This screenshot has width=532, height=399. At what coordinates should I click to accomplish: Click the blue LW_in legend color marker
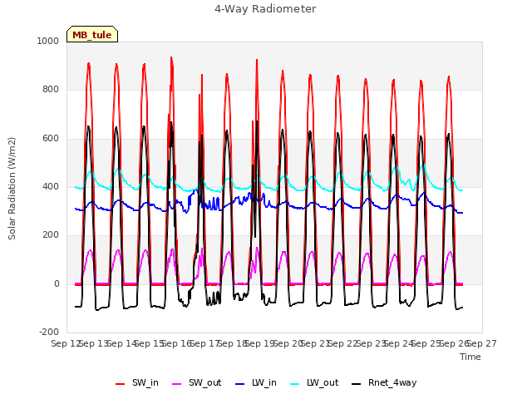[240, 384]
